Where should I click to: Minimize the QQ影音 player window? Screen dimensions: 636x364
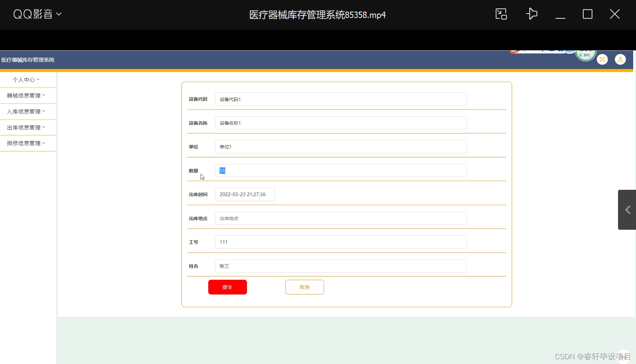(560, 18)
